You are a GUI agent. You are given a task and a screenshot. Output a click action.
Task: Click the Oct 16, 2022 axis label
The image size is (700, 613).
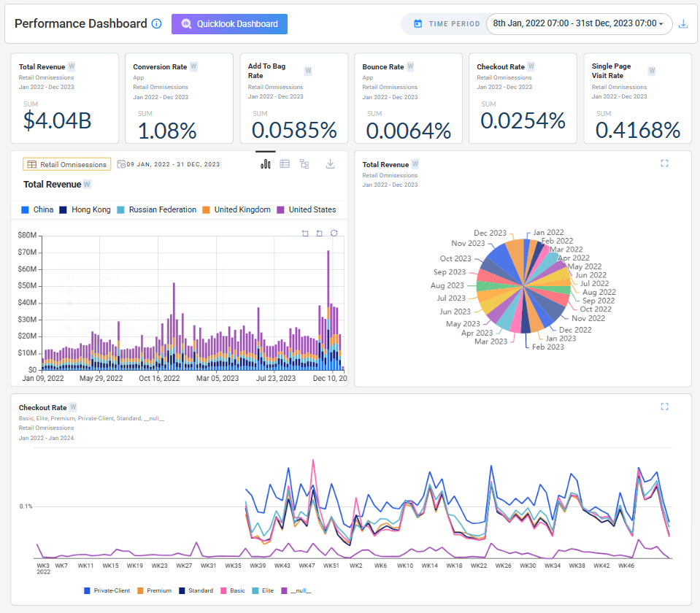(159, 378)
